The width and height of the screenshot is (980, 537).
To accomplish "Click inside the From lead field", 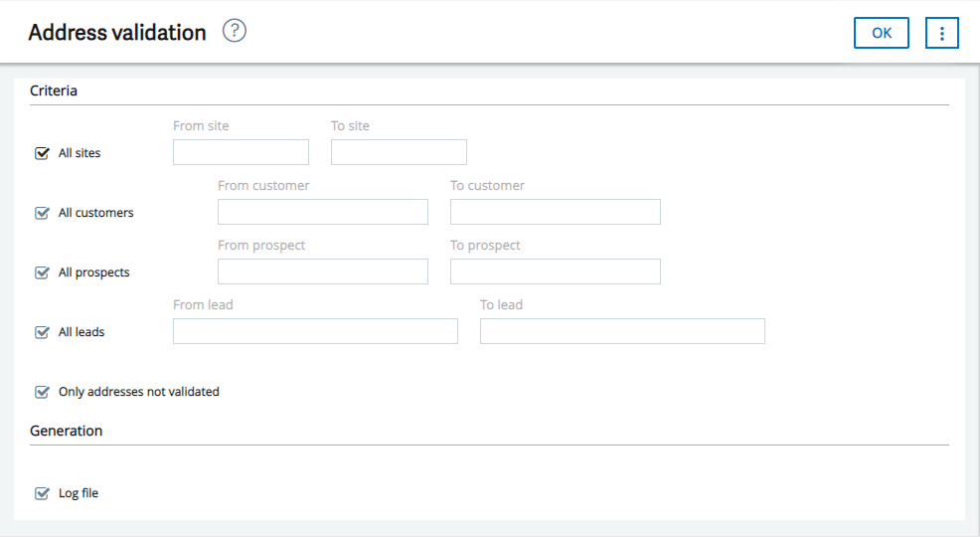I will tap(315, 331).
